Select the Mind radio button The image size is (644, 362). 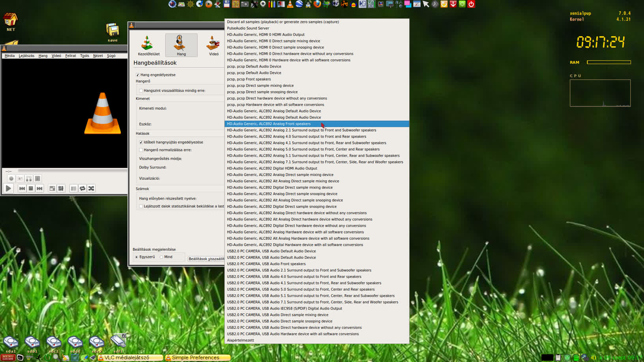click(161, 257)
